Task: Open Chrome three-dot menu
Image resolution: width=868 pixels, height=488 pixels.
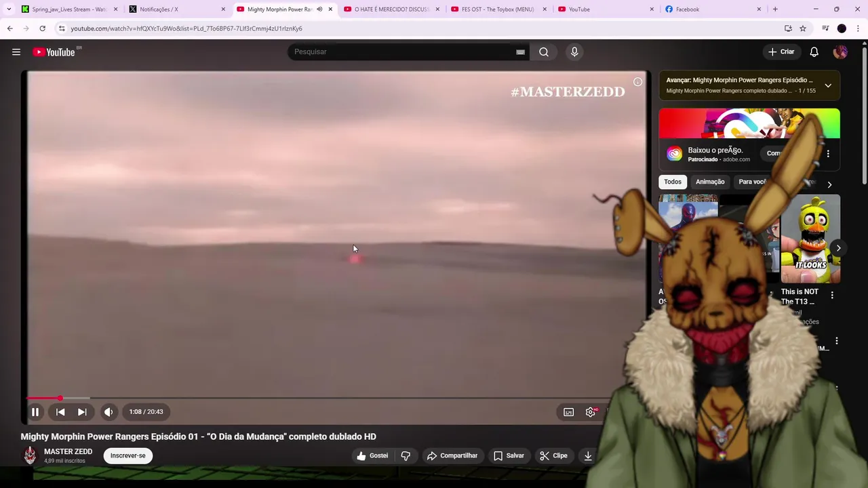Action: tap(859, 28)
